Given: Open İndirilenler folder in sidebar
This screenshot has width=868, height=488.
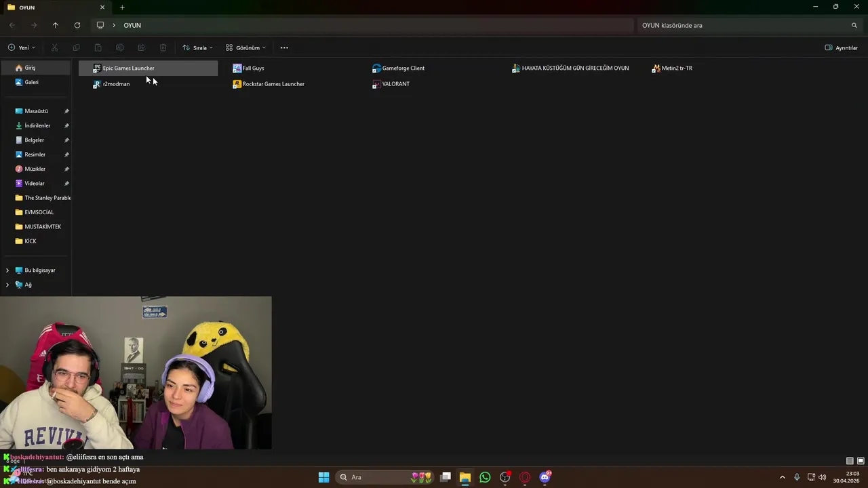Looking at the screenshot, I should tap(36, 125).
